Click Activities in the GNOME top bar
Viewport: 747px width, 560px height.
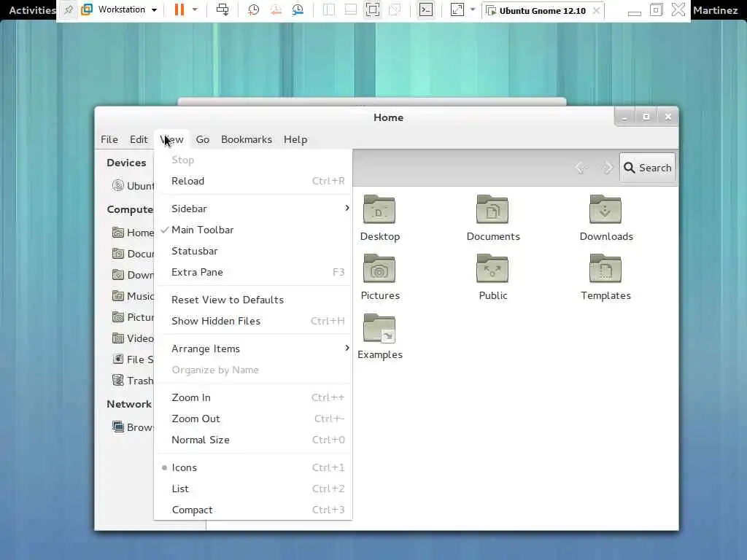pyautogui.click(x=31, y=10)
